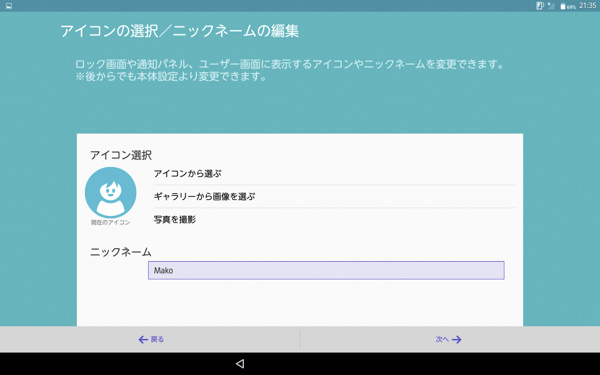The height and width of the screenshot is (375, 600).
Task: Tap the 21:35 clock in status bar
Action: tap(587, 6)
